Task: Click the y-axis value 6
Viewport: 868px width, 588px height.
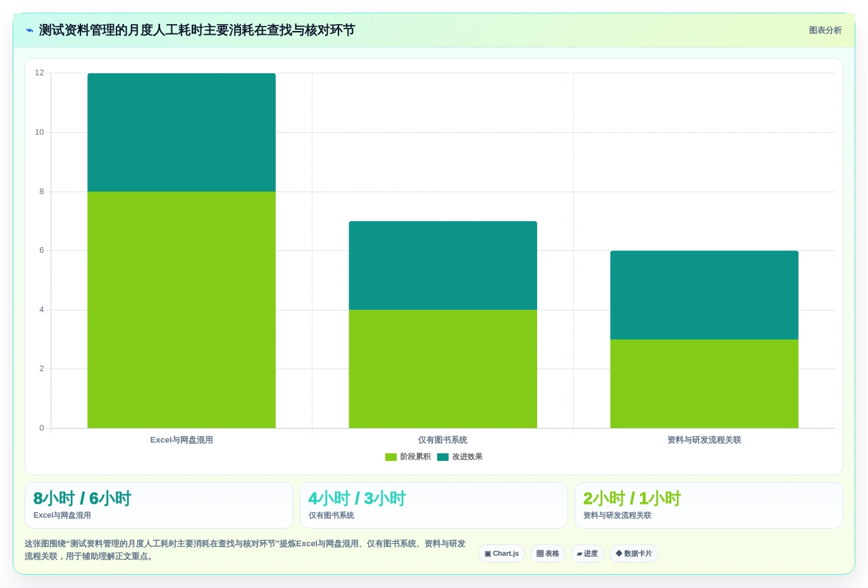Action: 42,250
